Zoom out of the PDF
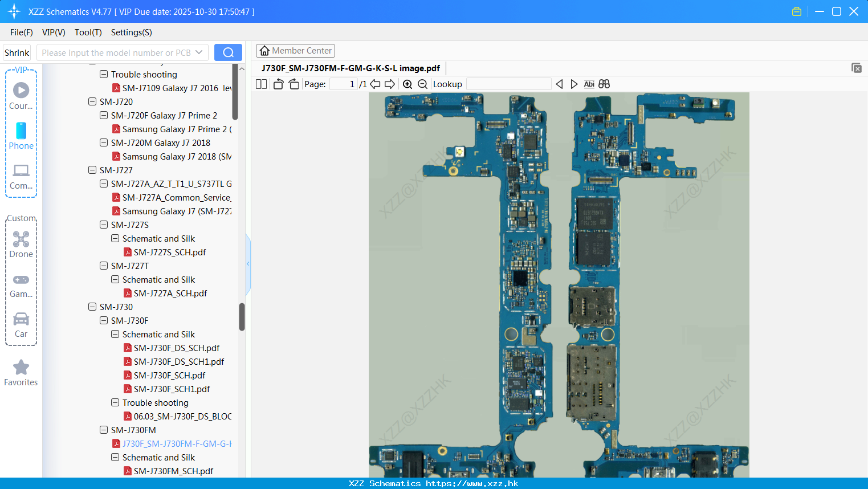 point(422,84)
